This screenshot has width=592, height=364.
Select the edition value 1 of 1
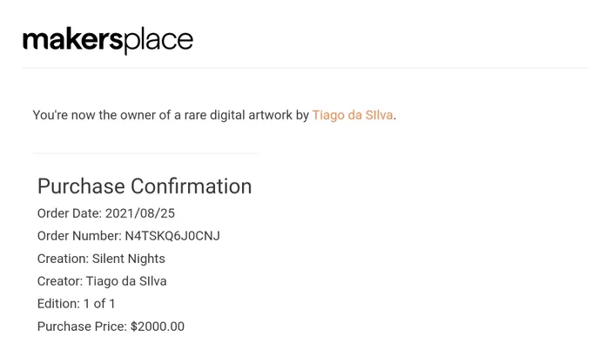[x=99, y=304]
